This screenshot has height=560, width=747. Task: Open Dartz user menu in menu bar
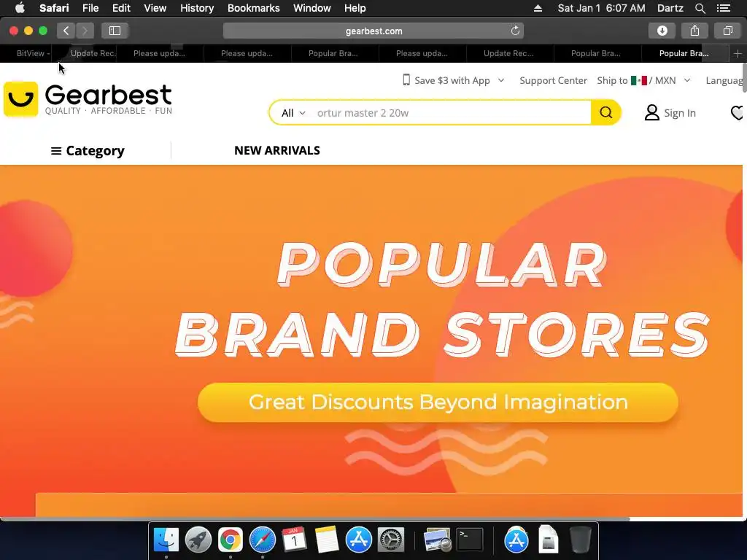pos(670,8)
